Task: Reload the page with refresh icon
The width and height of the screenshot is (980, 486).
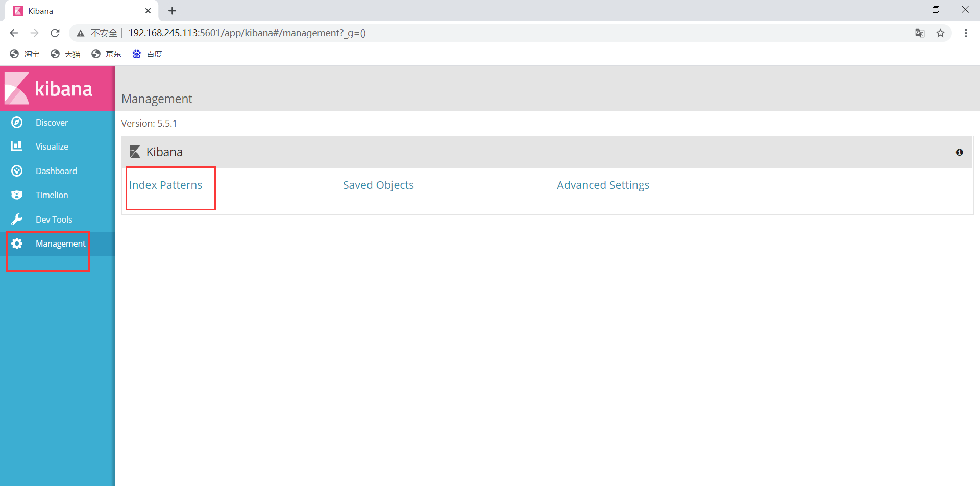Action: (55, 33)
